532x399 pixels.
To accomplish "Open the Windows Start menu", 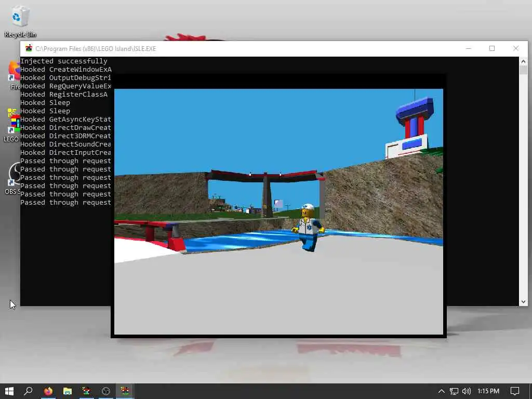I will [9, 391].
